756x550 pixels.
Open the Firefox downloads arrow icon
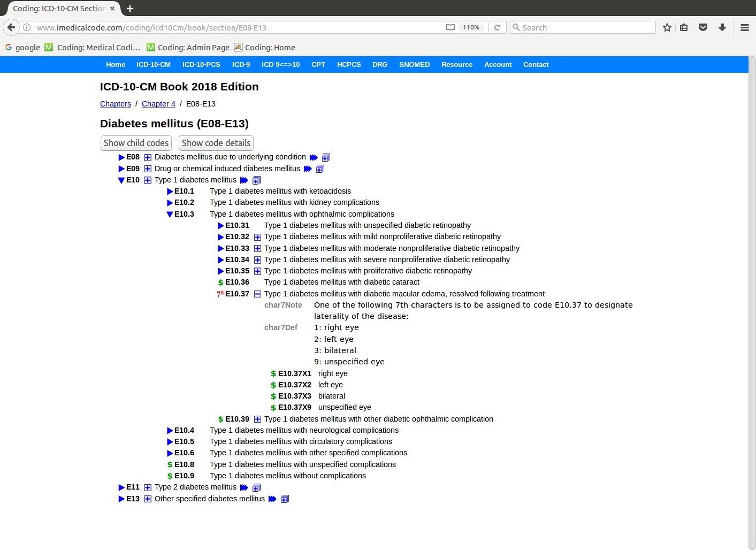click(722, 27)
